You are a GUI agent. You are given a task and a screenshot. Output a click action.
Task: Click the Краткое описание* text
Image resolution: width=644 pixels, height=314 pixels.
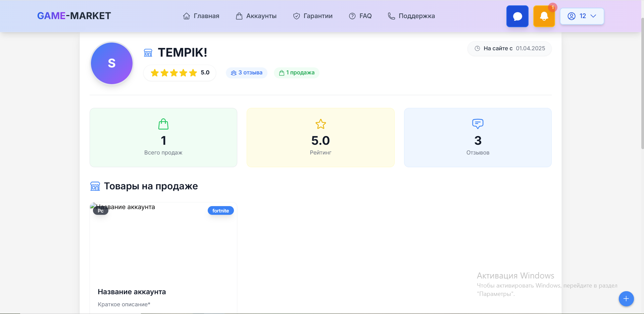tap(124, 304)
